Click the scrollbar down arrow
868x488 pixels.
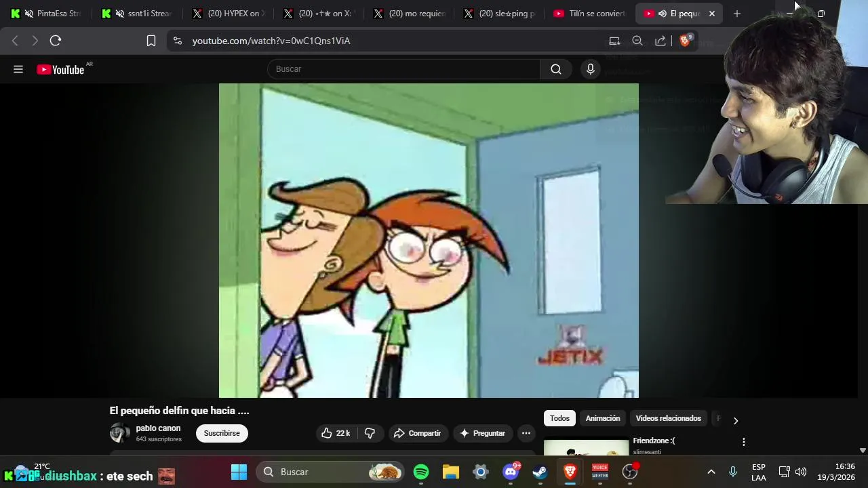[x=863, y=450]
